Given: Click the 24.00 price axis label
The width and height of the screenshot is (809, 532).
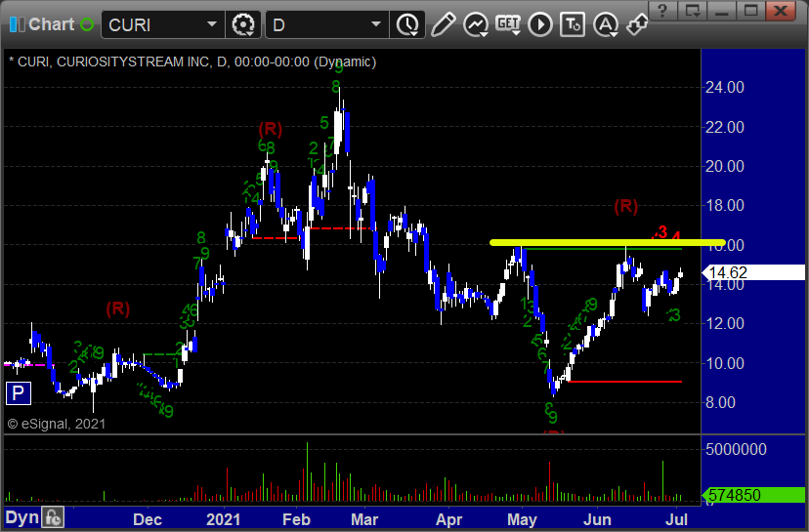Looking at the screenshot, I should point(724,87).
